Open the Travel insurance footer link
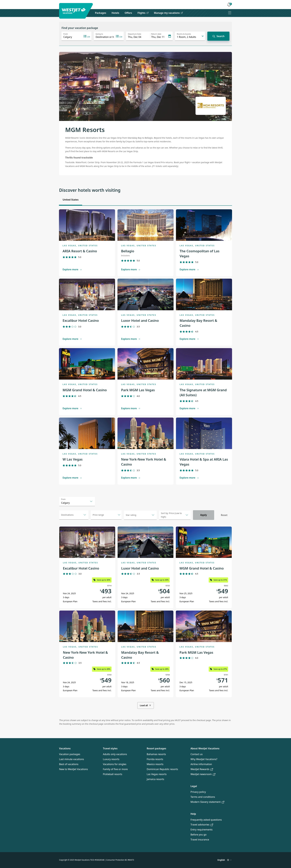The image size is (291, 868). click(200, 839)
